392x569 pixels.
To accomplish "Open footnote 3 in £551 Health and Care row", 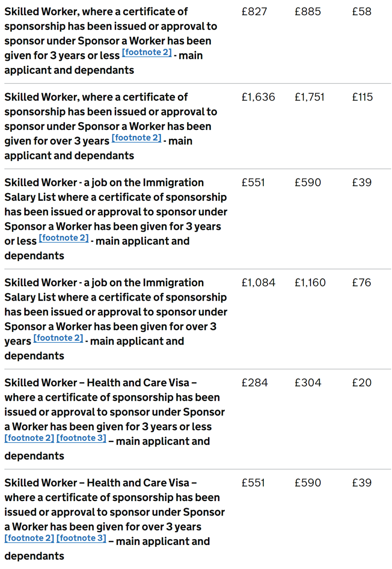I will pyautogui.click(x=81, y=538).
